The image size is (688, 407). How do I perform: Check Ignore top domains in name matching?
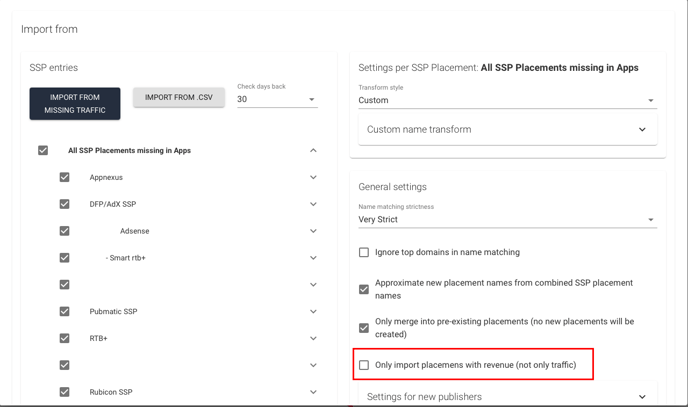(x=364, y=252)
